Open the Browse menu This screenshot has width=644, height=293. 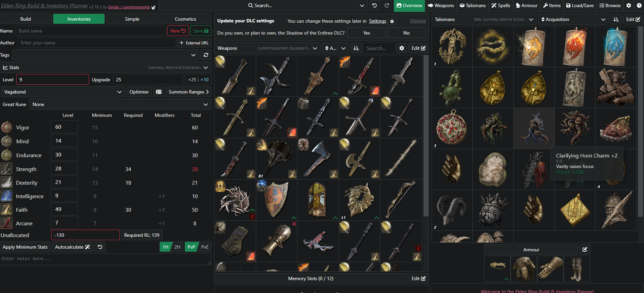610,5
